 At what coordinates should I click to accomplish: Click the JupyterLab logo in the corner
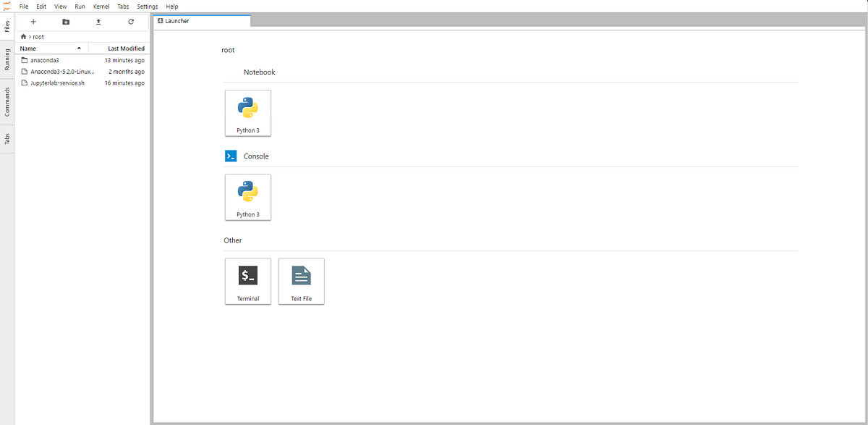coord(6,6)
